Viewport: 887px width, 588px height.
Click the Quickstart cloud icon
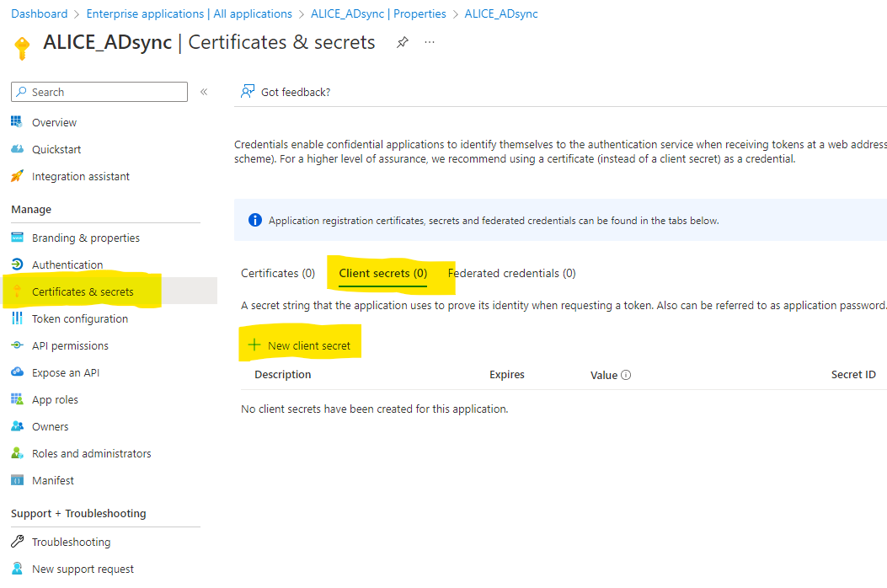17,149
